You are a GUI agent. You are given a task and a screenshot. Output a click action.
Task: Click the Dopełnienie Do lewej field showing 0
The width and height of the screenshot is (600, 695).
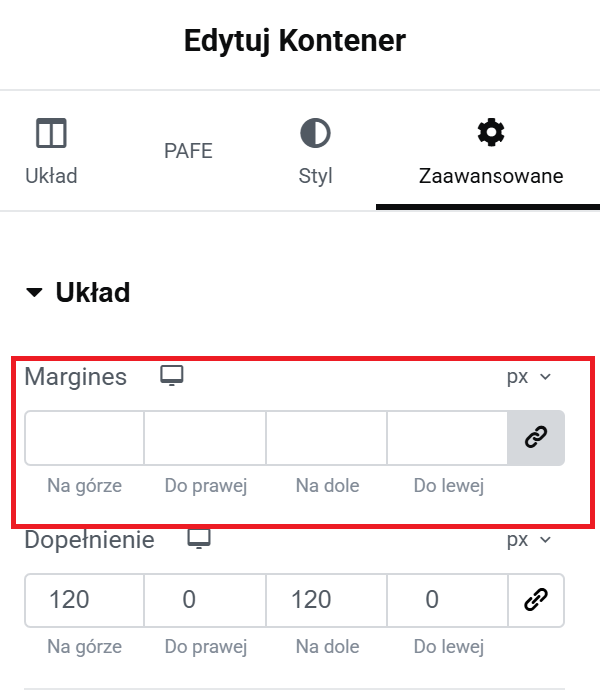[x=448, y=601]
